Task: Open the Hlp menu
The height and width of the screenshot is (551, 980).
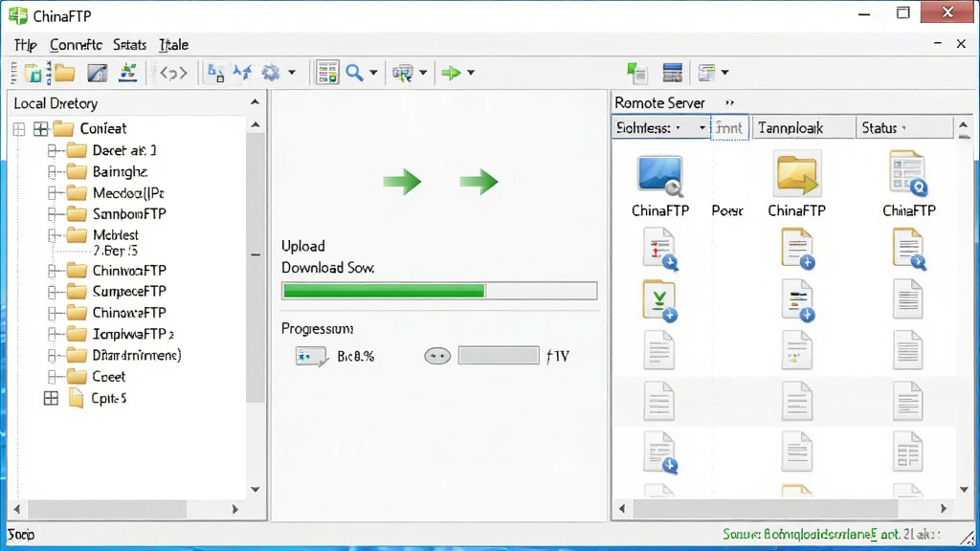Action: point(26,45)
